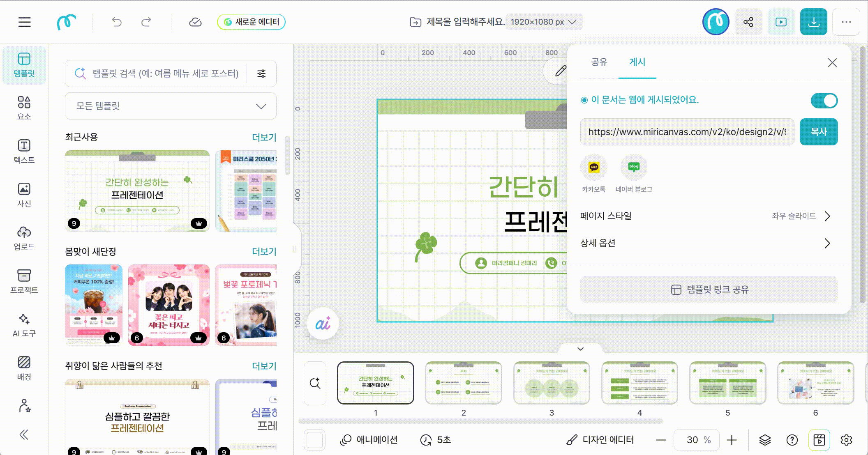Screen dimensions: 868x455
Task: Click the download icon in top bar
Action: 813,22
